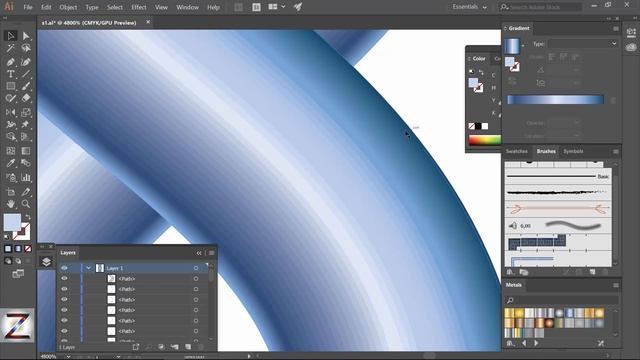Click the color spectrum bar in Color panel
The height and width of the screenshot is (360, 640).
coord(485,140)
